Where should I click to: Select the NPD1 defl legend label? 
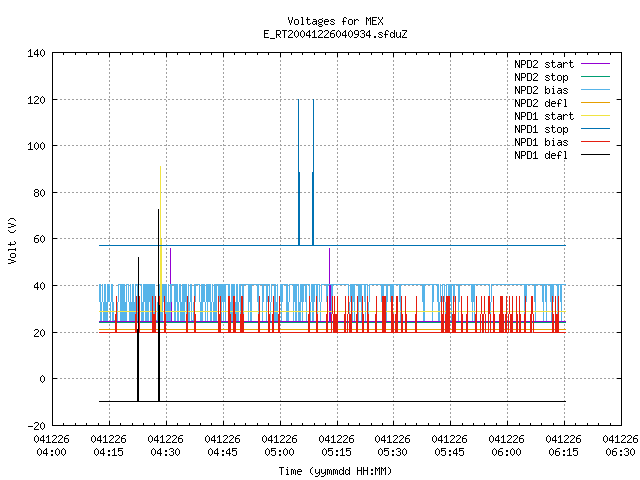coord(541,155)
